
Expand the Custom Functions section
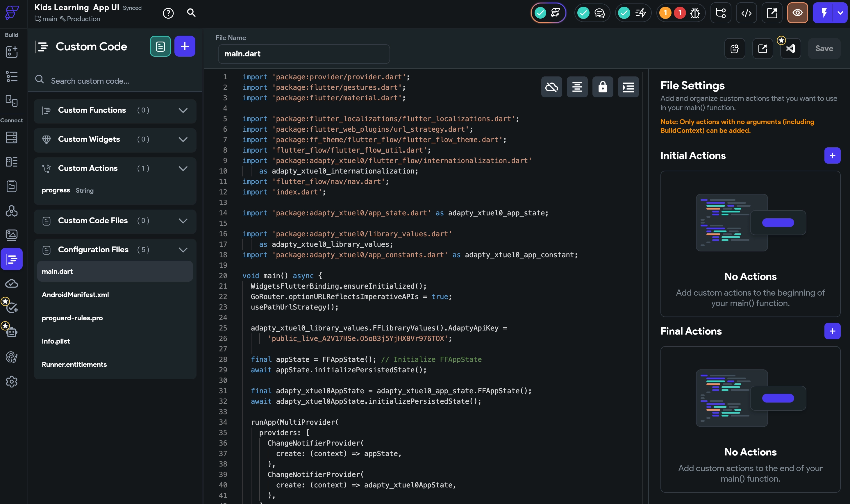183,110
